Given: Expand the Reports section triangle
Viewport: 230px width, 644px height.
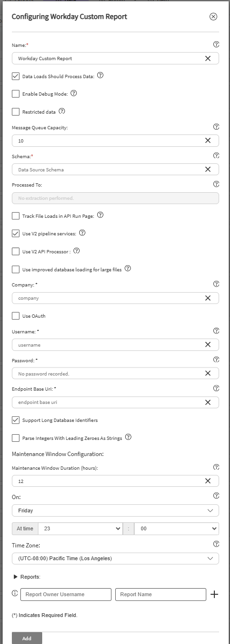Looking at the screenshot, I should pos(16,577).
